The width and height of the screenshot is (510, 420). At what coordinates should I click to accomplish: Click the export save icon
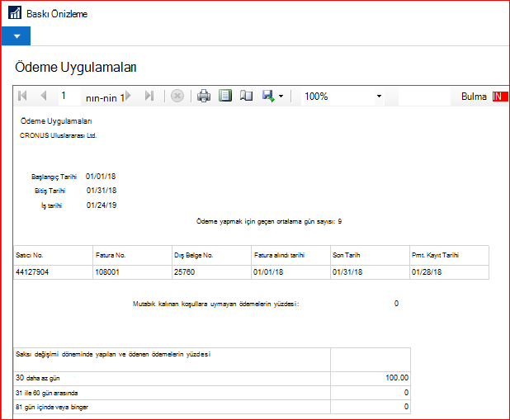[x=268, y=96]
